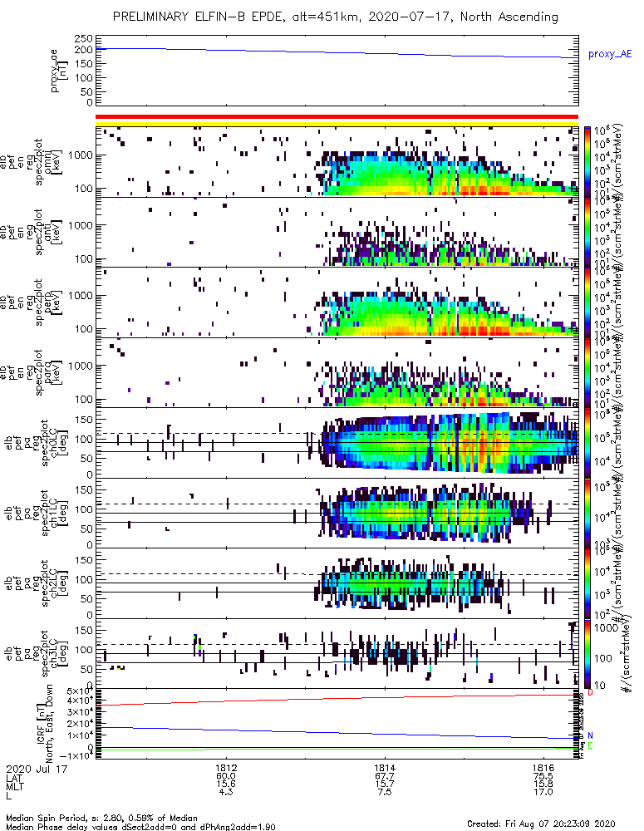Click the blue 'N' legend letter
Viewport: 644px width, 831px height.
591,735
